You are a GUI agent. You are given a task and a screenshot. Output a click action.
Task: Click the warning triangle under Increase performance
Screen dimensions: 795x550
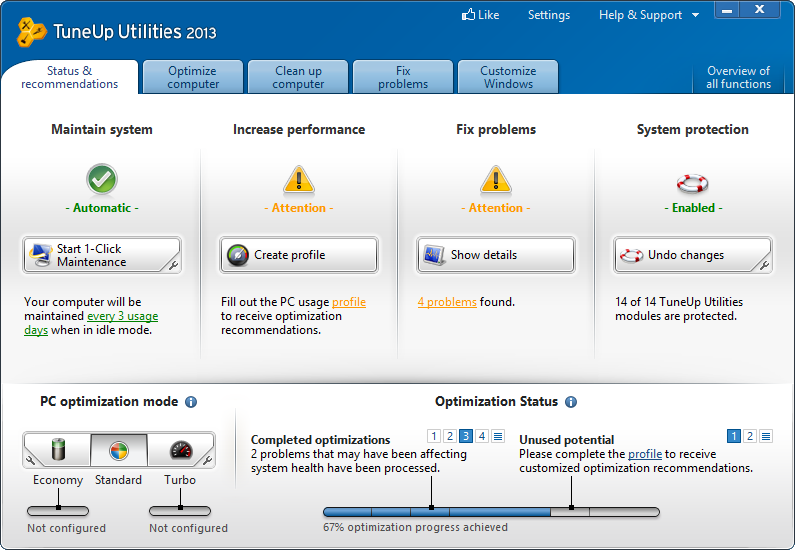point(299,179)
